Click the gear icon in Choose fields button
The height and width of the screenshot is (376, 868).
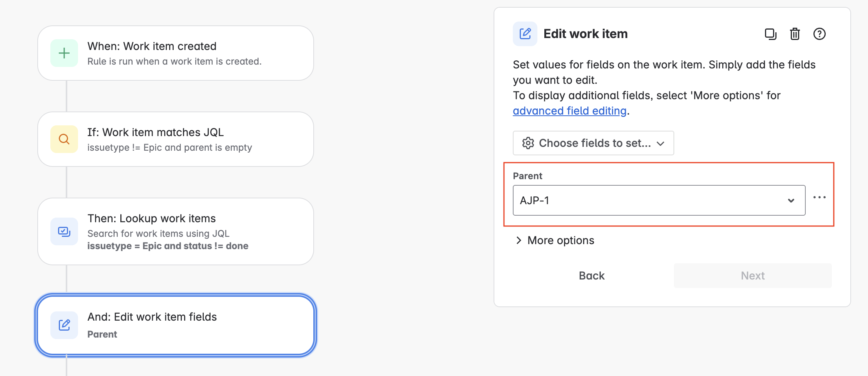[x=528, y=143]
